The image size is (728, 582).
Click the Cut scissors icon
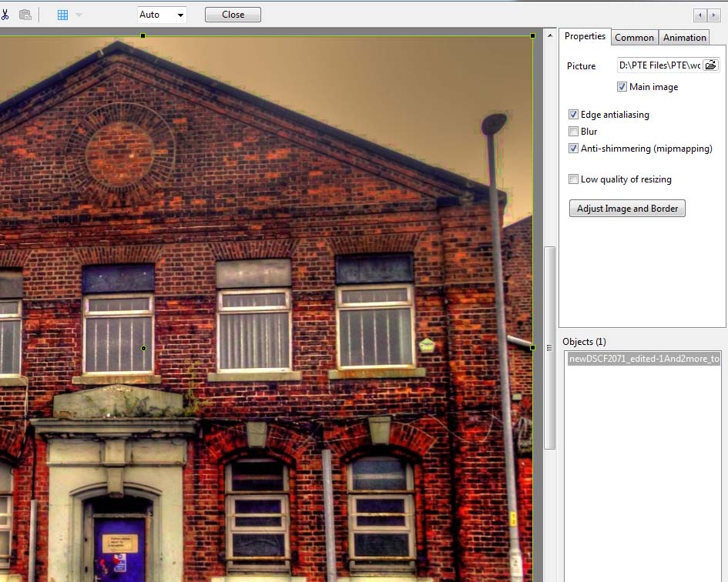(x=5, y=15)
